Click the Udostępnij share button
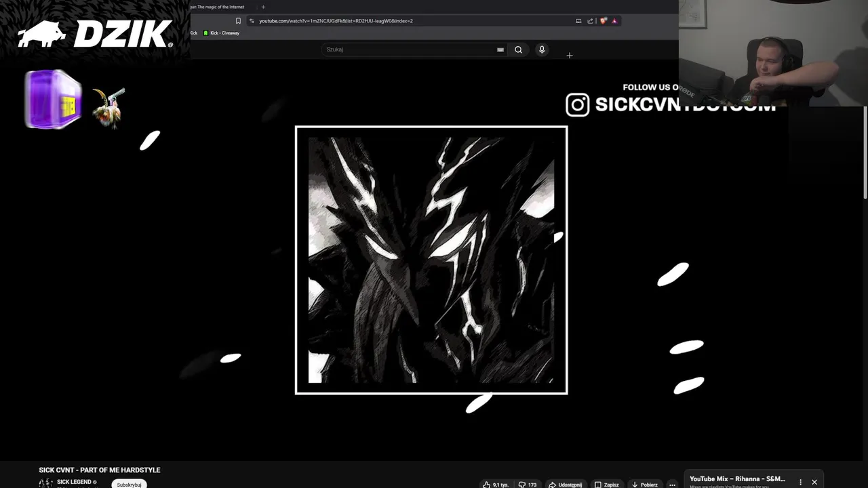868x488 pixels. point(565,484)
